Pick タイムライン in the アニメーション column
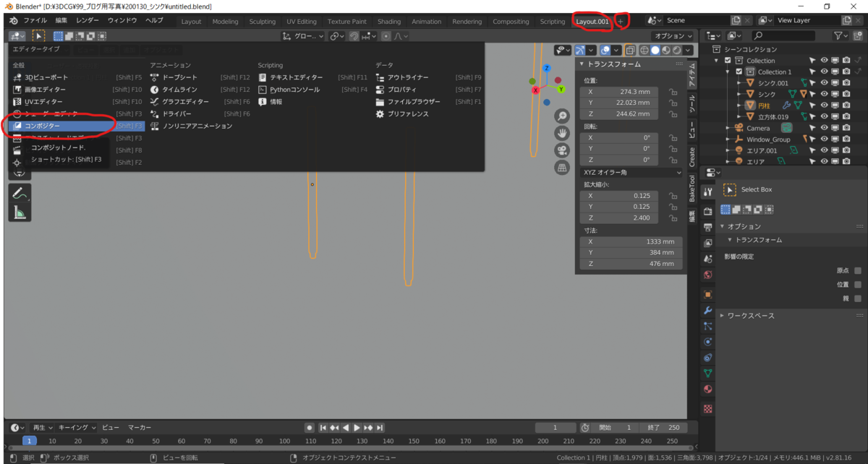The width and height of the screenshot is (868, 464). (x=200, y=90)
